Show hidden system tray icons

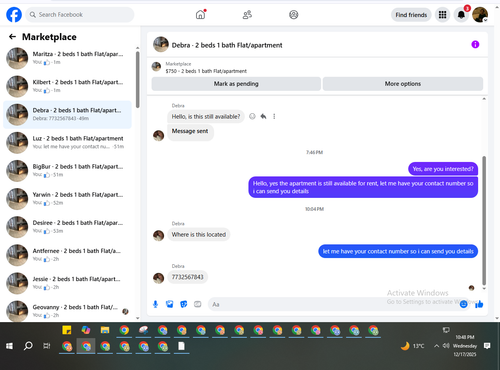[436, 346]
